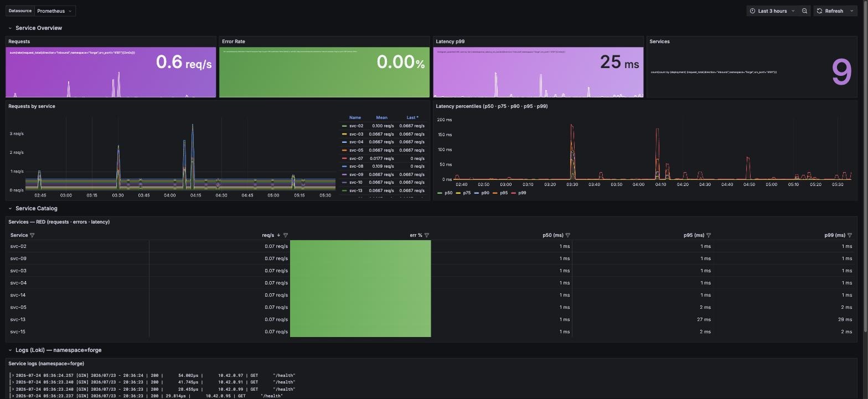The height and width of the screenshot is (399, 868).
Task: Click the req/s sort descending arrow
Action: 278,235
